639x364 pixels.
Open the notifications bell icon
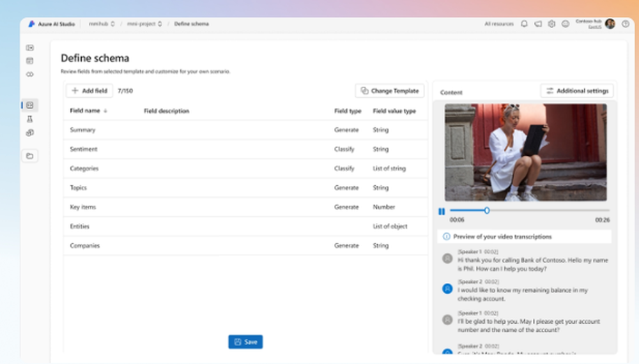[524, 24]
